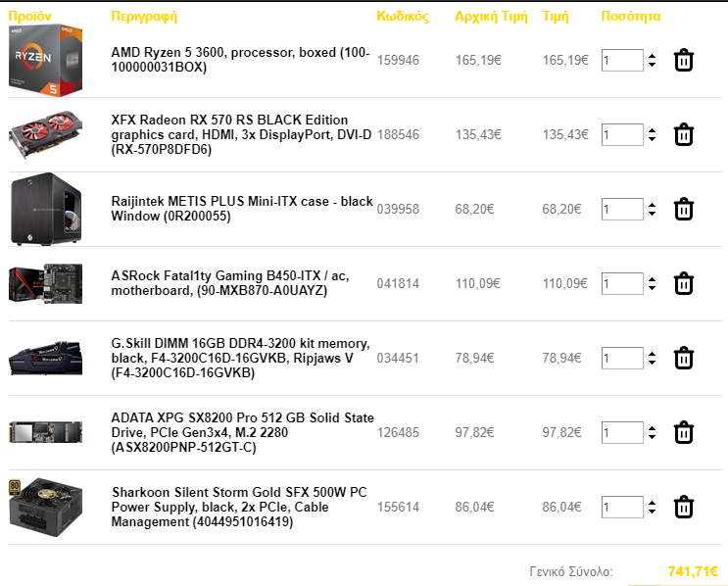This screenshot has height=586, width=728.
Task: Select product code 034451
Action: 398,358
